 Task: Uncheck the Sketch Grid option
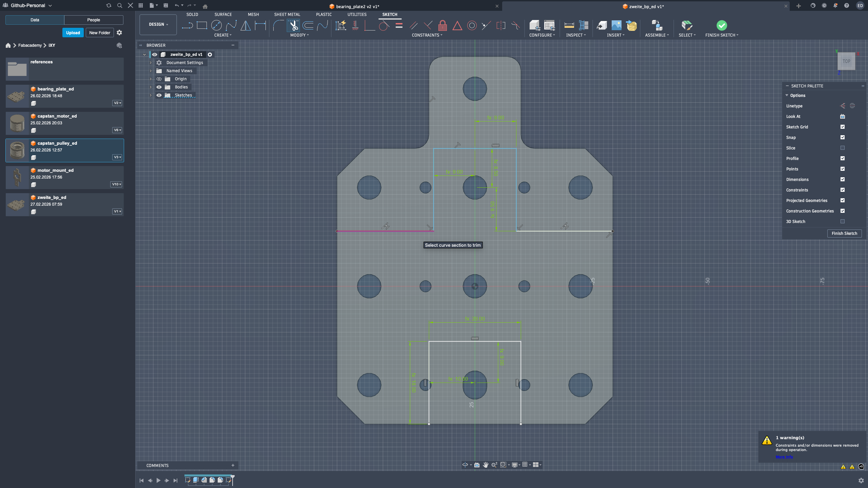point(842,127)
